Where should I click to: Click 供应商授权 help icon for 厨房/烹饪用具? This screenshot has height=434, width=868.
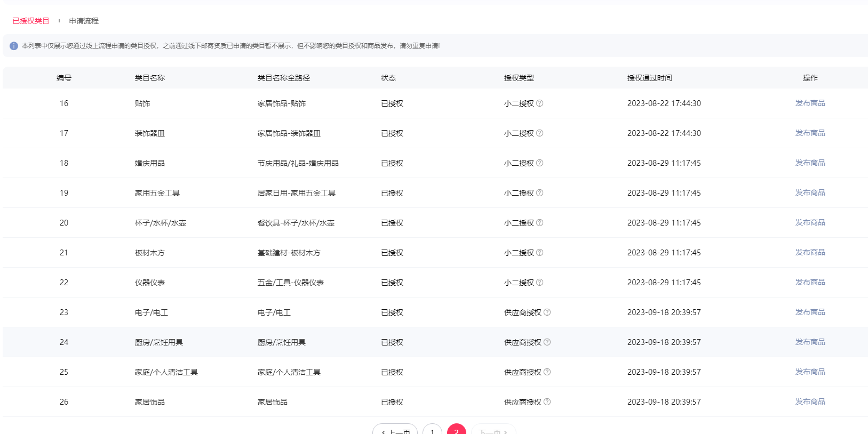tap(547, 342)
